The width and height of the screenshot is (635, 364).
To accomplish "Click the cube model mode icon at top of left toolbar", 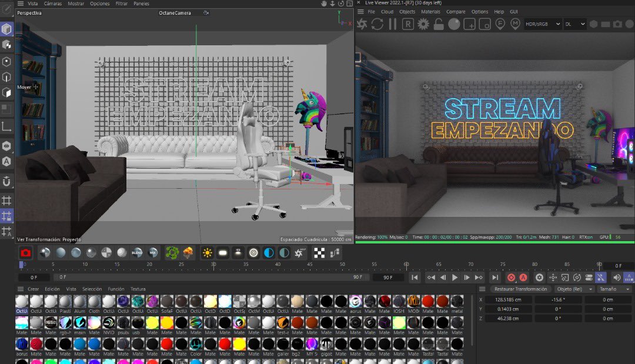I will coord(6,29).
